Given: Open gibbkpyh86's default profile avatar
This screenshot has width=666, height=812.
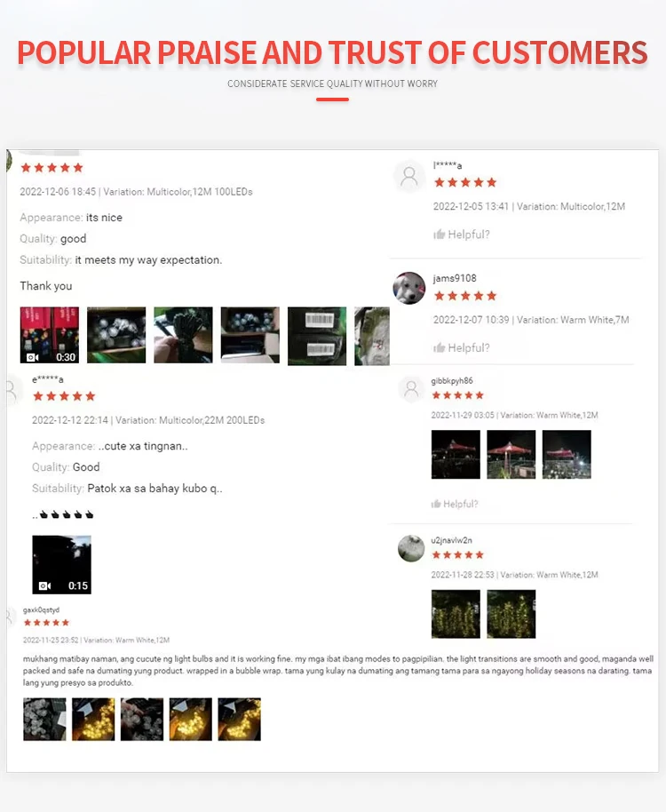Looking at the screenshot, I should (411, 388).
